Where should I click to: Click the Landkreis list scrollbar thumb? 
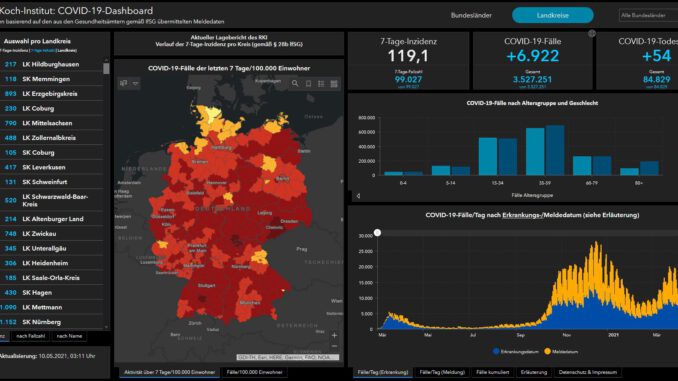(x=106, y=68)
